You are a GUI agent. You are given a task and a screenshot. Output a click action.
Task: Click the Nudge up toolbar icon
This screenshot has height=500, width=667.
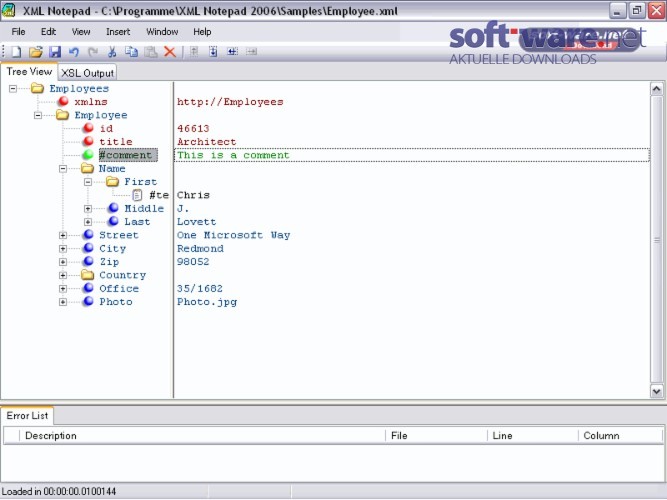tap(194, 52)
